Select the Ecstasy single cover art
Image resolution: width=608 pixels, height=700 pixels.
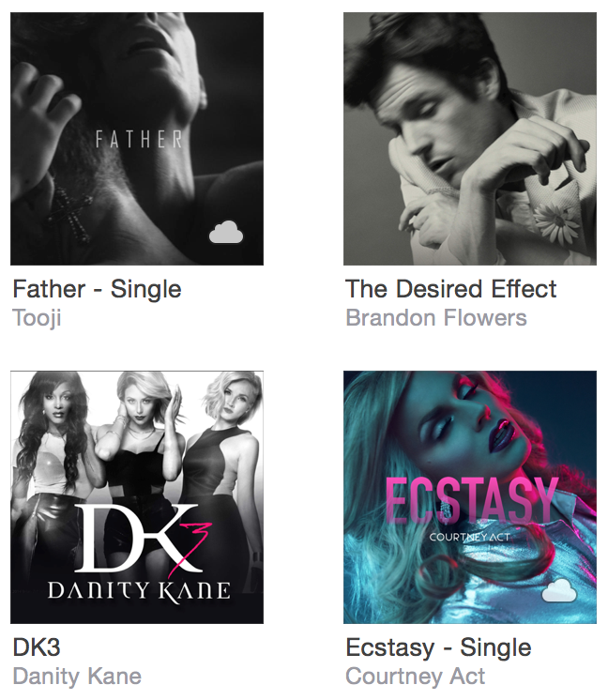click(x=470, y=497)
